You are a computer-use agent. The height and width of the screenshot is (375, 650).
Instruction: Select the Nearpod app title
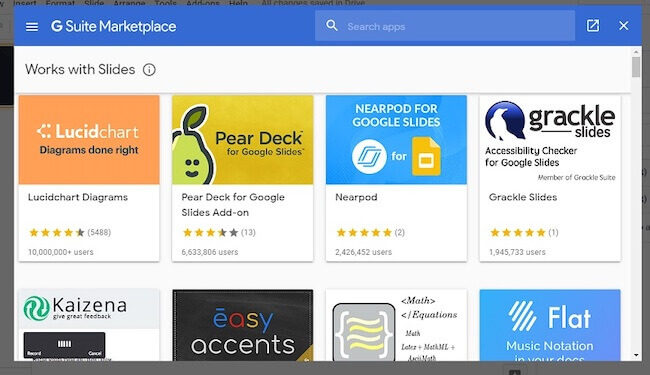[356, 197]
